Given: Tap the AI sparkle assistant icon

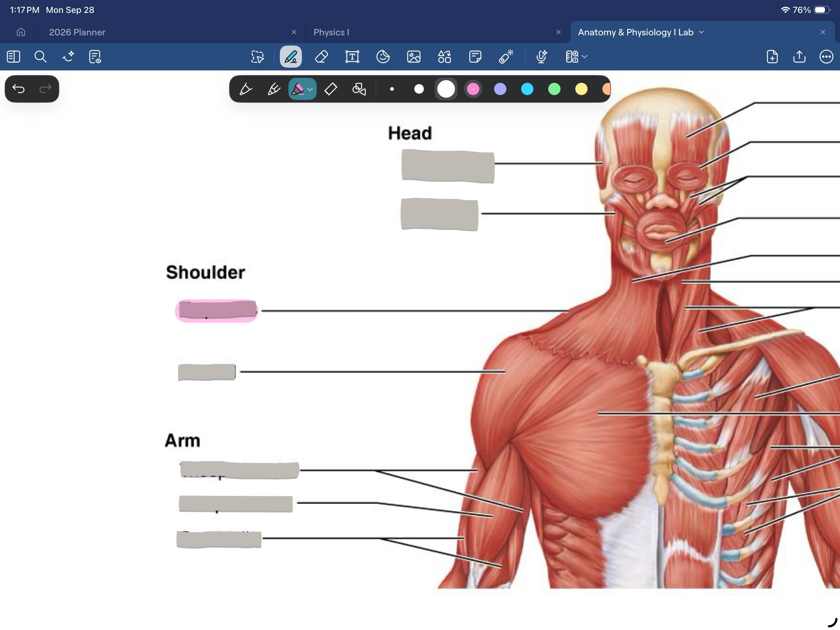Looking at the screenshot, I should 68,57.
